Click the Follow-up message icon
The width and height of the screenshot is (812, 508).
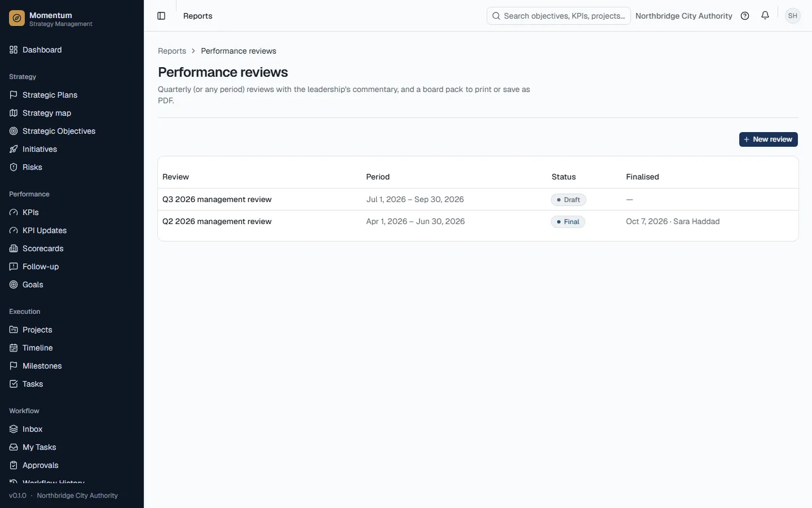pyautogui.click(x=14, y=266)
